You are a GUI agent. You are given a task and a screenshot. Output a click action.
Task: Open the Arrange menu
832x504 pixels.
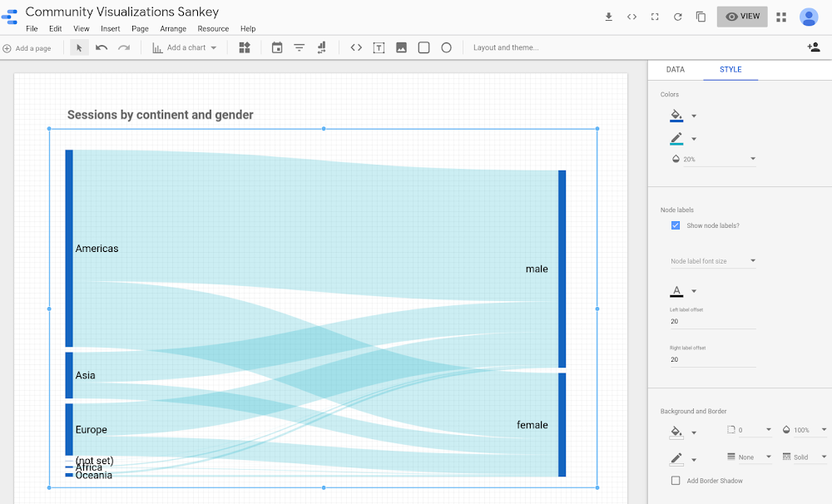[173, 28]
